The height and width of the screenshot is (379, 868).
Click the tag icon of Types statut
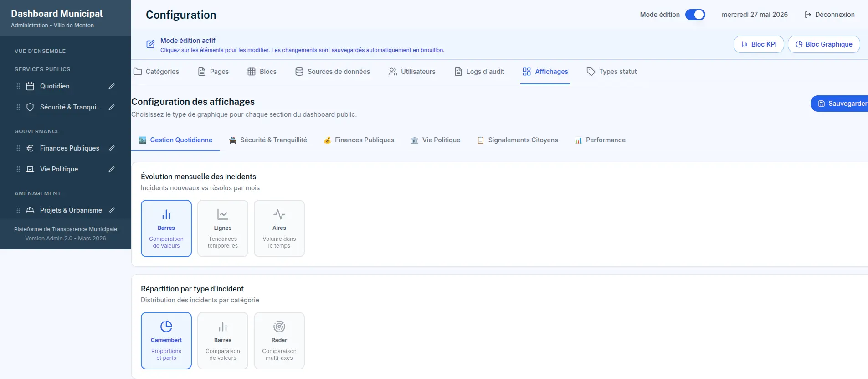[x=591, y=72]
